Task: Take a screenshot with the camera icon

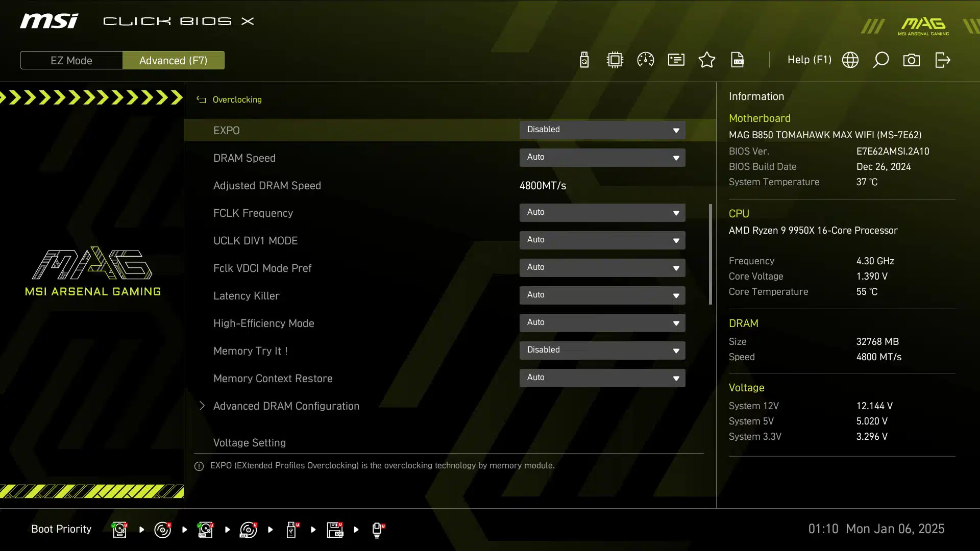Action: (x=912, y=60)
